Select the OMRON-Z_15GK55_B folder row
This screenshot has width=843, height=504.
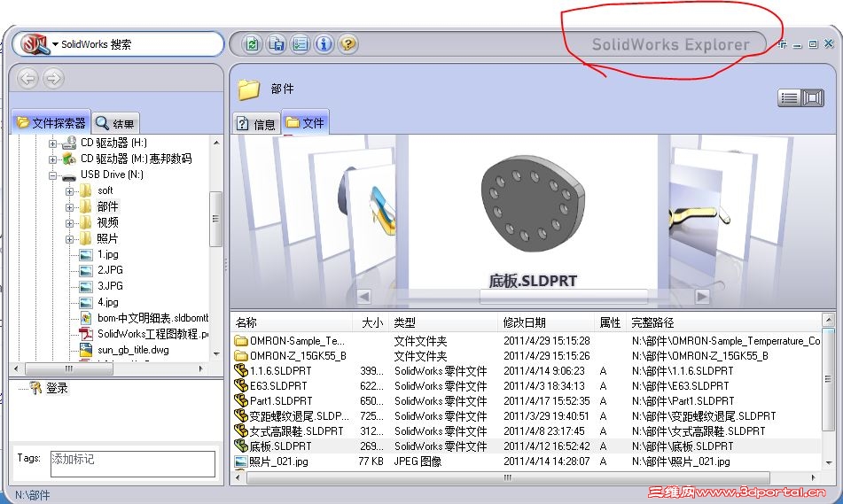click(x=527, y=356)
